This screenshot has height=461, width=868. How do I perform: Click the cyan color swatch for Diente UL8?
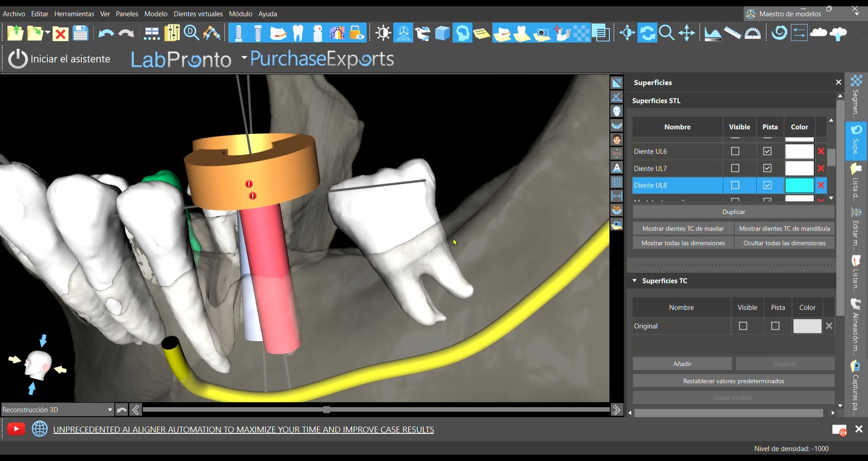pyautogui.click(x=799, y=185)
